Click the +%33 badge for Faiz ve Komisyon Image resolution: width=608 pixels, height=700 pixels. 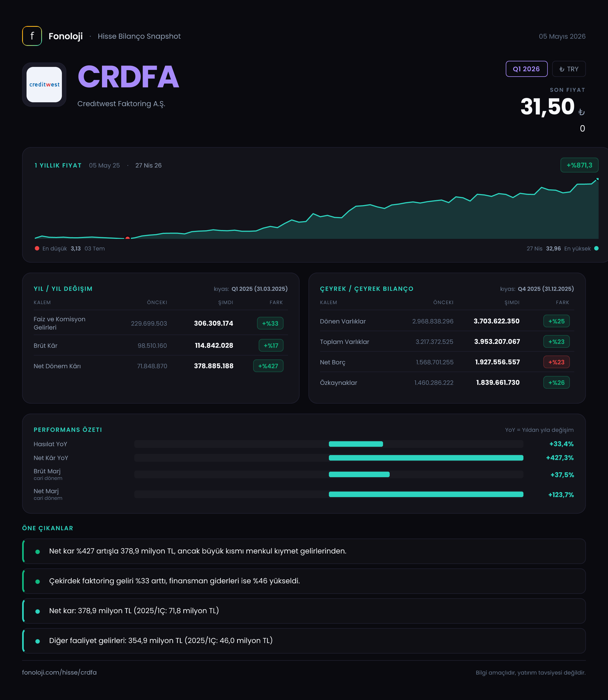(x=270, y=323)
